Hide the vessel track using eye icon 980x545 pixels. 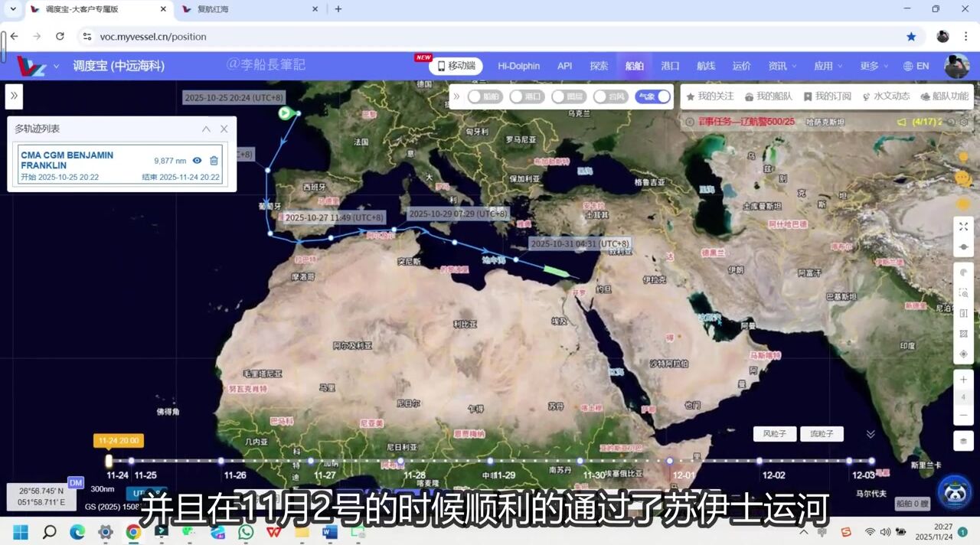tap(197, 161)
